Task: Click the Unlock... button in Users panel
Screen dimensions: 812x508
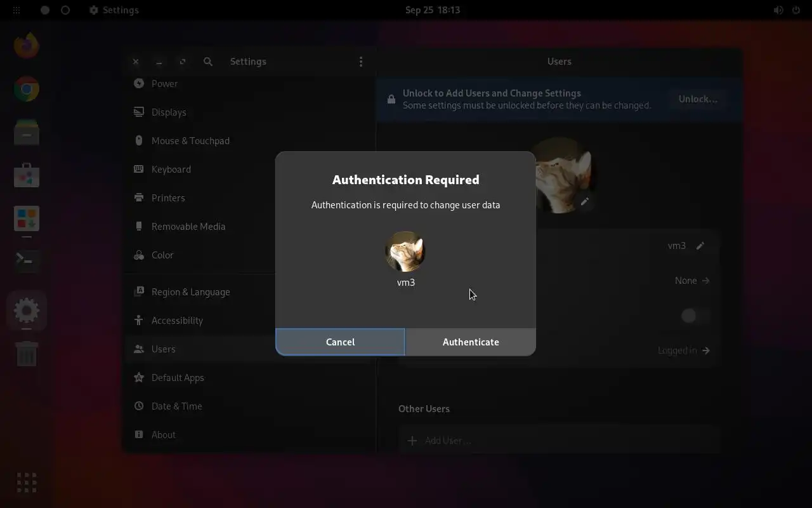Action: (698, 99)
